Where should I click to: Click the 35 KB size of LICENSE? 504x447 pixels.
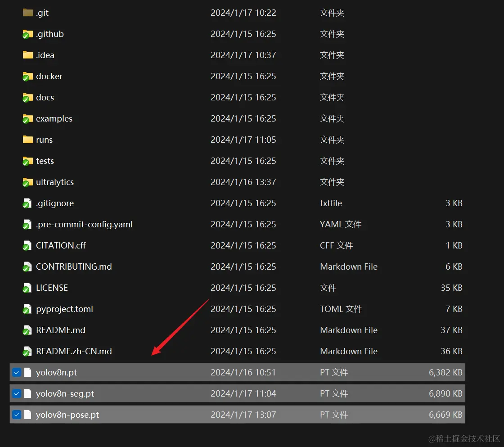(x=451, y=288)
